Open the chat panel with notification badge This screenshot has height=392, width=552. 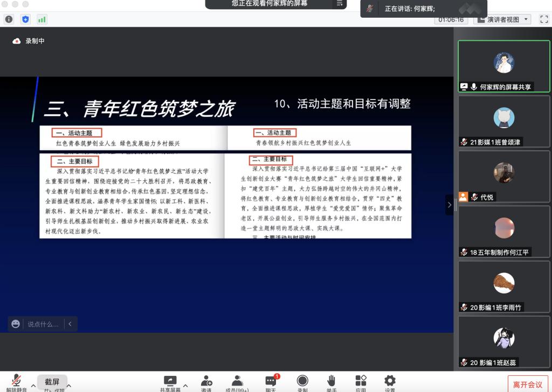[272, 382]
